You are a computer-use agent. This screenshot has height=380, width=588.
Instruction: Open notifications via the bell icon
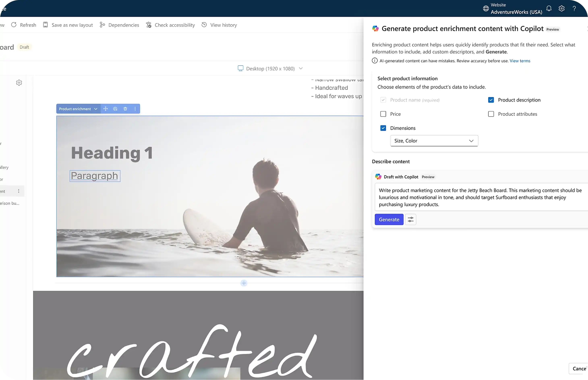pos(549,8)
